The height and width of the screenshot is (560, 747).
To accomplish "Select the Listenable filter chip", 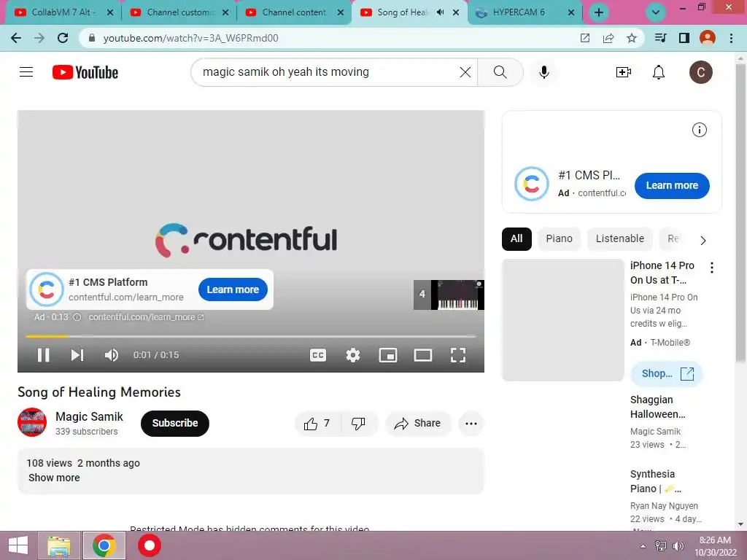I will [620, 238].
